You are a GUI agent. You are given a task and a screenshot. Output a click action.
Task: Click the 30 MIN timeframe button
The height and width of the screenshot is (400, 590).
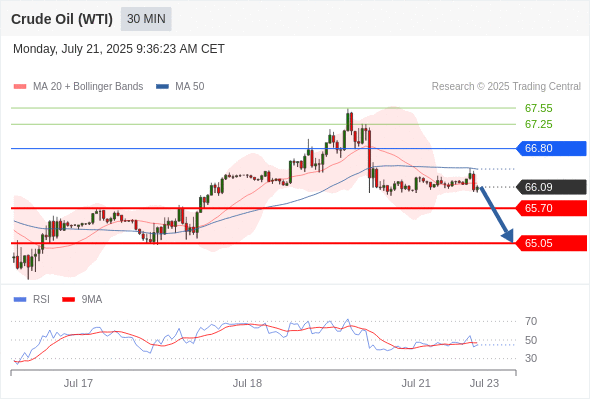pos(146,19)
